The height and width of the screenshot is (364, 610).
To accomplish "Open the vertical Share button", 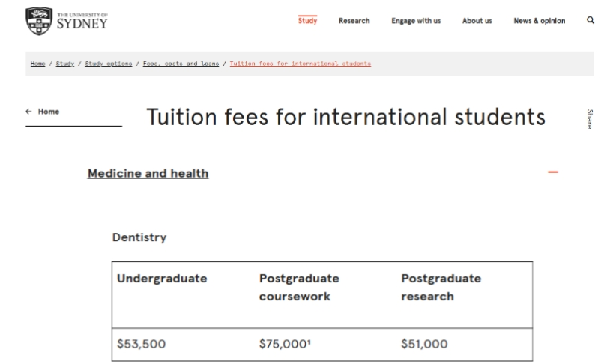I will (590, 118).
